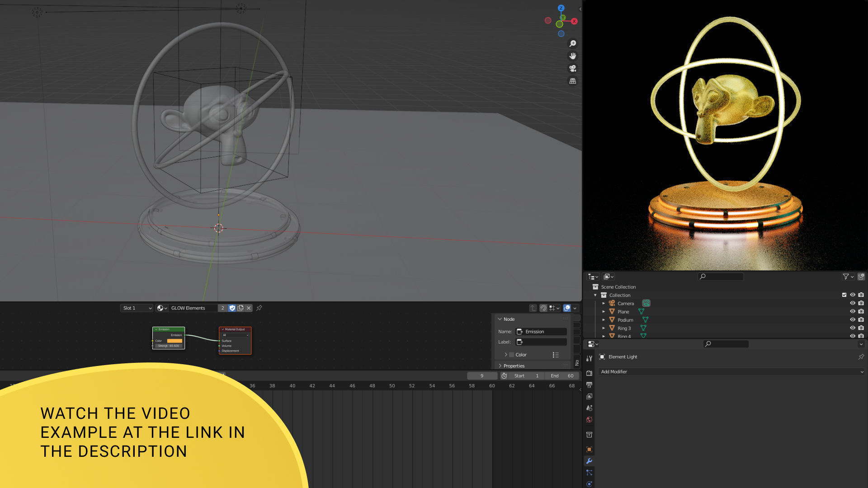Screen dimensions: 868x488
Task: Enable the node Color checkbox
Action: (512, 355)
